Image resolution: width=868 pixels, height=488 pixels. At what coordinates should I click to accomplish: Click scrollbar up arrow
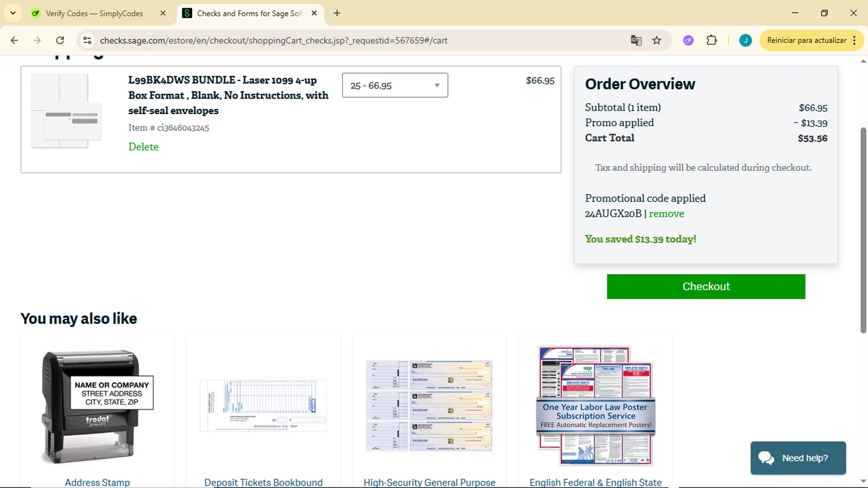(x=863, y=61)
